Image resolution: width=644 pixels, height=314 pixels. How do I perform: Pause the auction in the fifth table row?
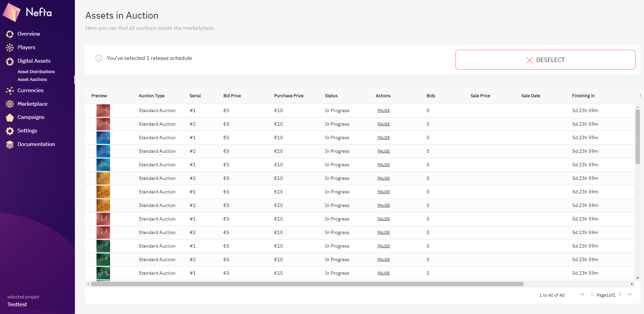point(384,165)
